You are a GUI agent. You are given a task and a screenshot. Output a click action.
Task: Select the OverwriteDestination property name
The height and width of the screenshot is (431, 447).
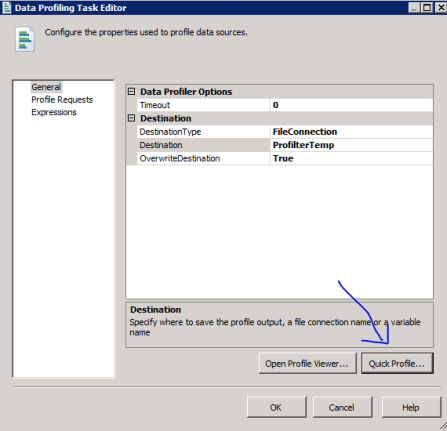[x=203, y=158]
